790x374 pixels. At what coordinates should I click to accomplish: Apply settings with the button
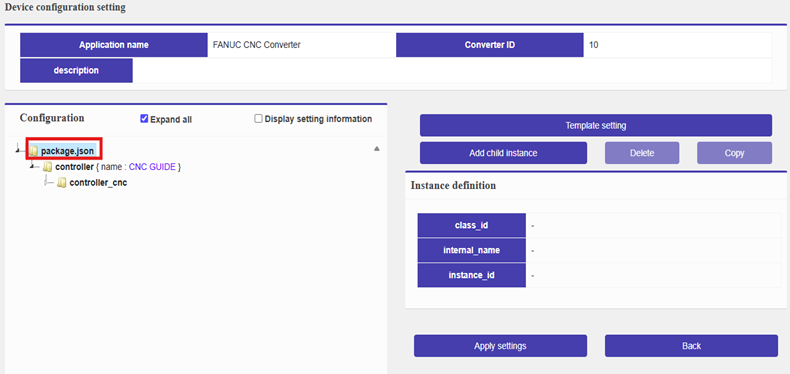coord(500,346)
